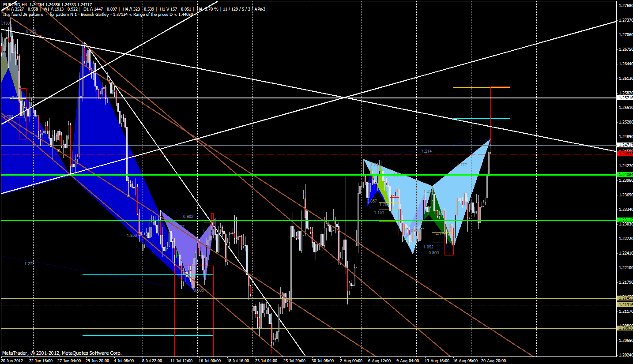Click the 1.26750 price axis label
This screenshot has width=633, height=364.
tap(625, 49)
